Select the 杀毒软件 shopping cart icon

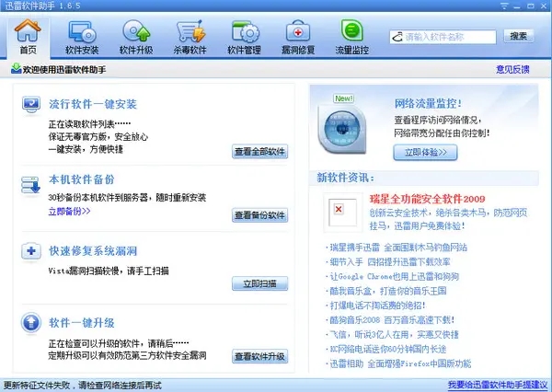[190, 31]
